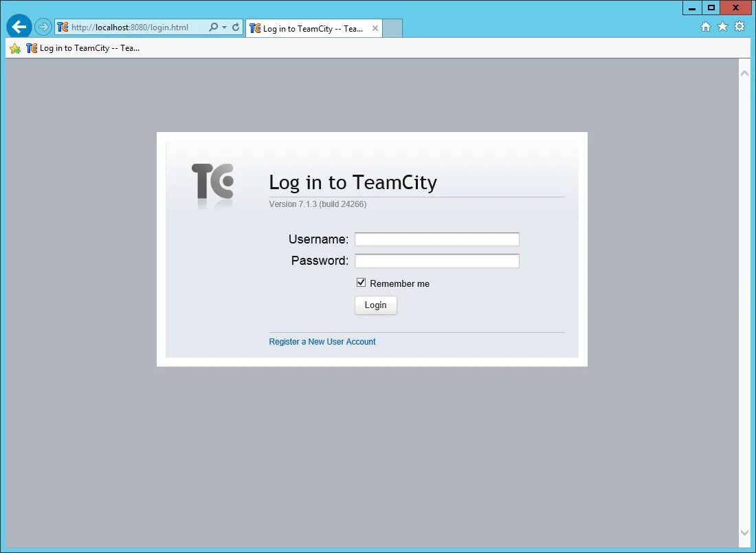Click the scrollbar up arrow
The image size is (756, 553).
744,74
